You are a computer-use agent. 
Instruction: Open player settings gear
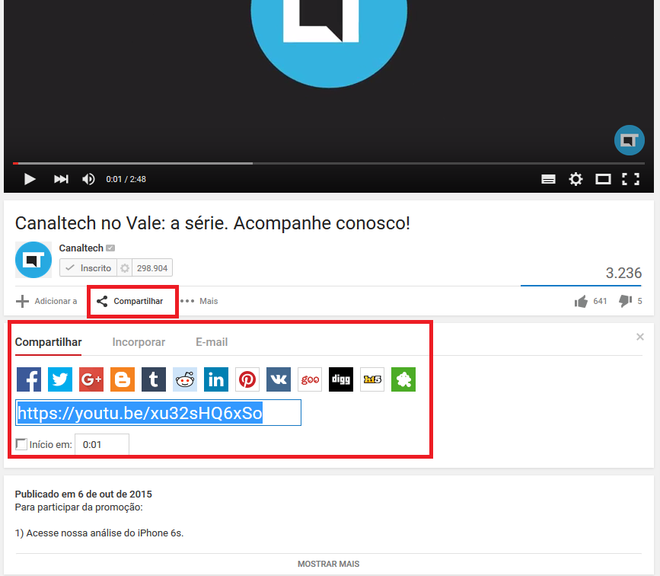point(575,179)
